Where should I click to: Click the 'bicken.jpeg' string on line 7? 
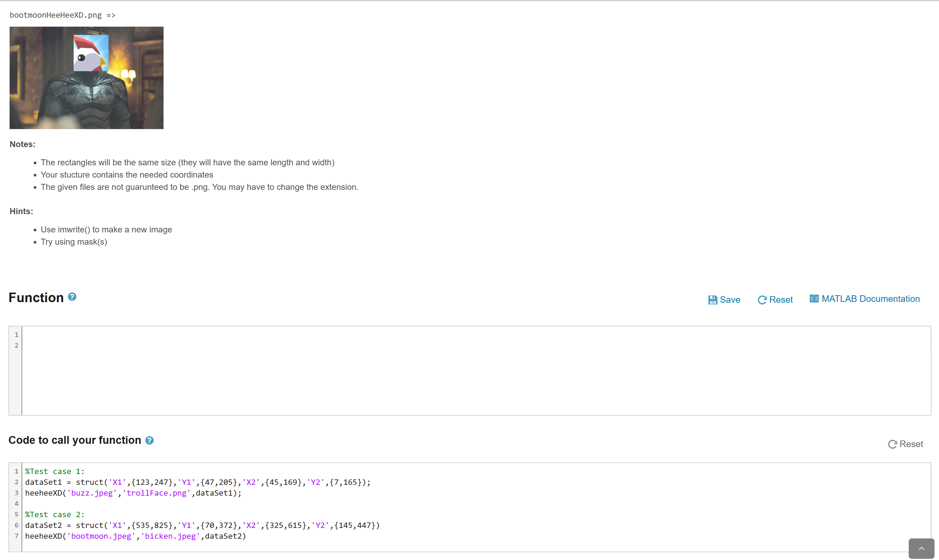coord(171,536)
